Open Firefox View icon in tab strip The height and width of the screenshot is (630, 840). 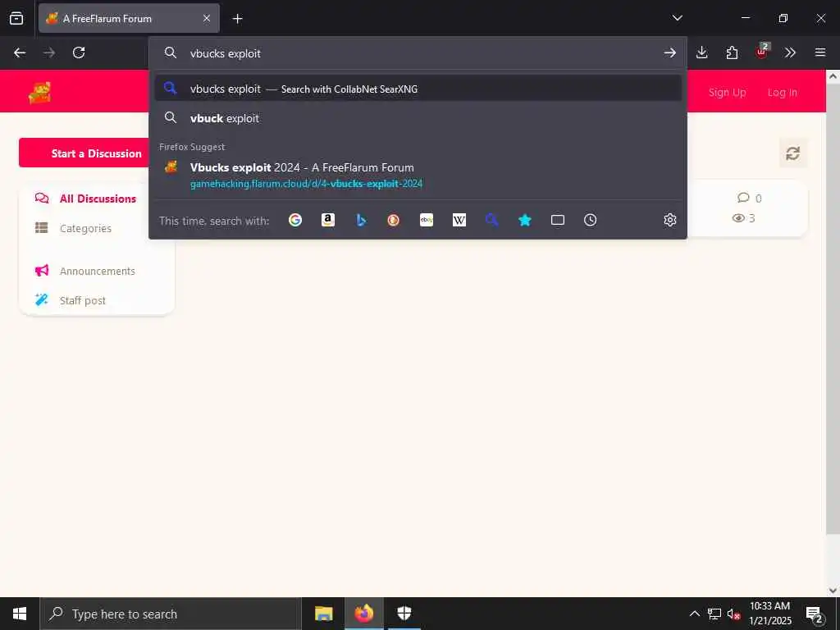tap(16, 18)
